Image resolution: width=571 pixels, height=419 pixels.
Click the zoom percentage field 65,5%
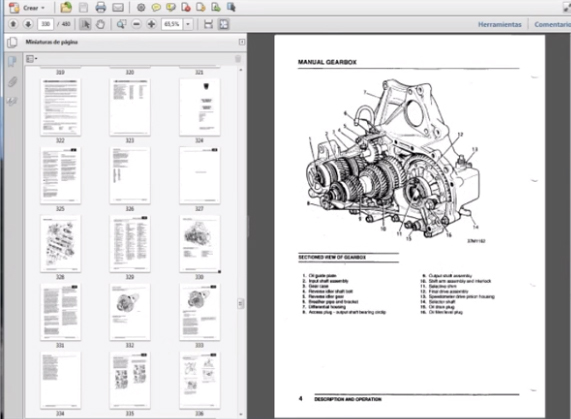pos(172,24)
